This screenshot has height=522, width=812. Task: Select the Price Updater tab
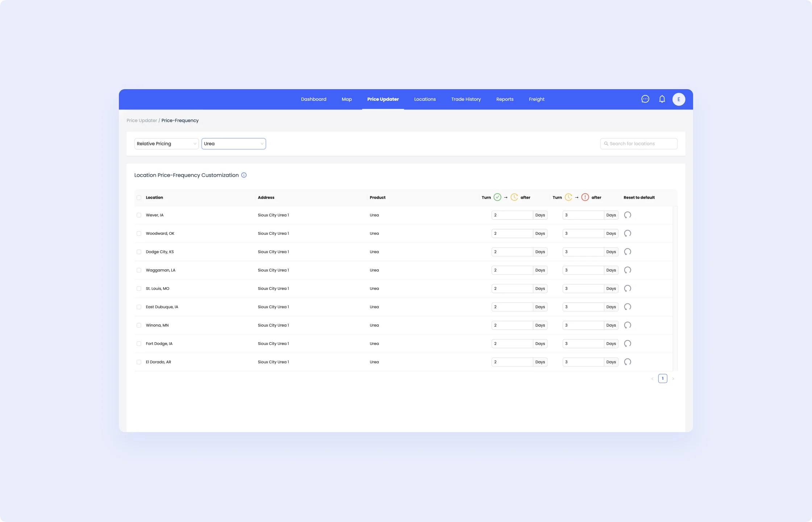tap(383, 99)
